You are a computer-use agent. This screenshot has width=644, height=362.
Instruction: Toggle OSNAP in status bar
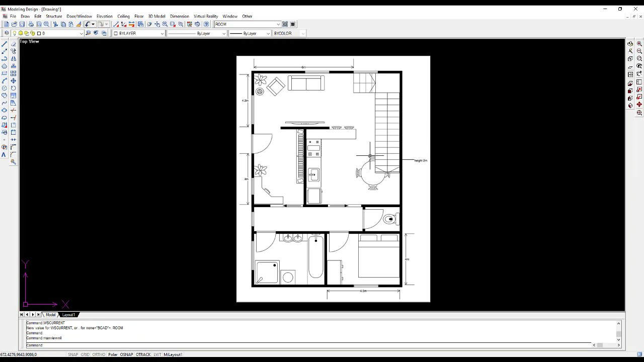coord(126,354)
